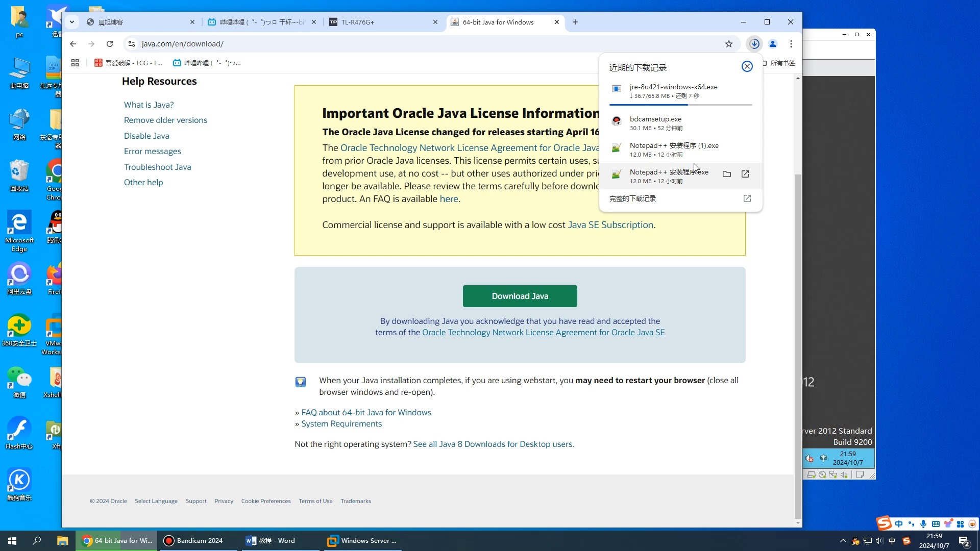Expand the tab search dropdown arrow

[x=72, y=22]
